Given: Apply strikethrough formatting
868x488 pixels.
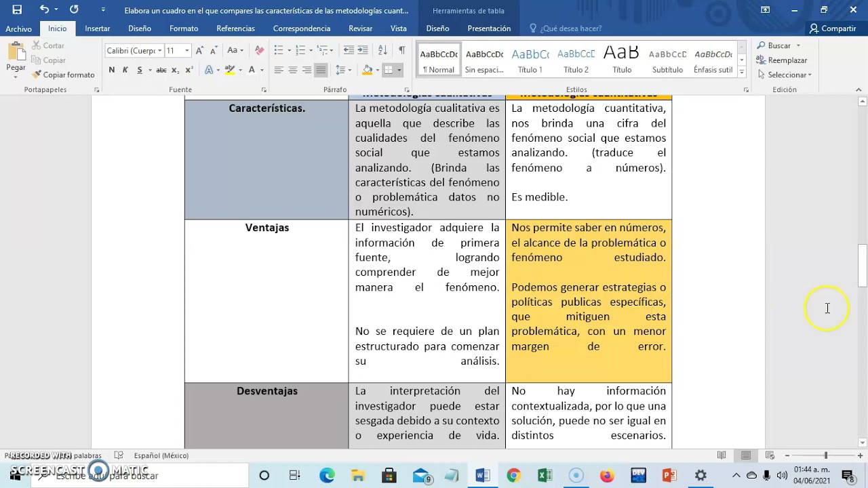Looking at the screenshot, I should 161,70.
